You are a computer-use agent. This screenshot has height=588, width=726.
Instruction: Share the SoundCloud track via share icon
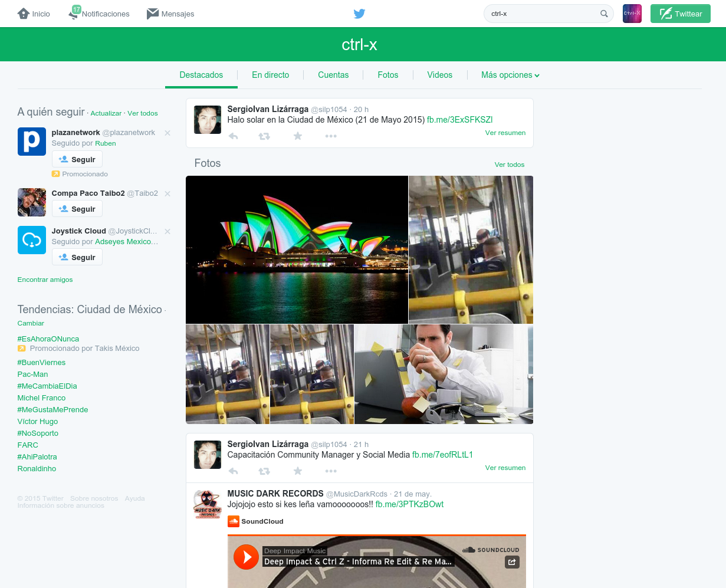[512, 562]
